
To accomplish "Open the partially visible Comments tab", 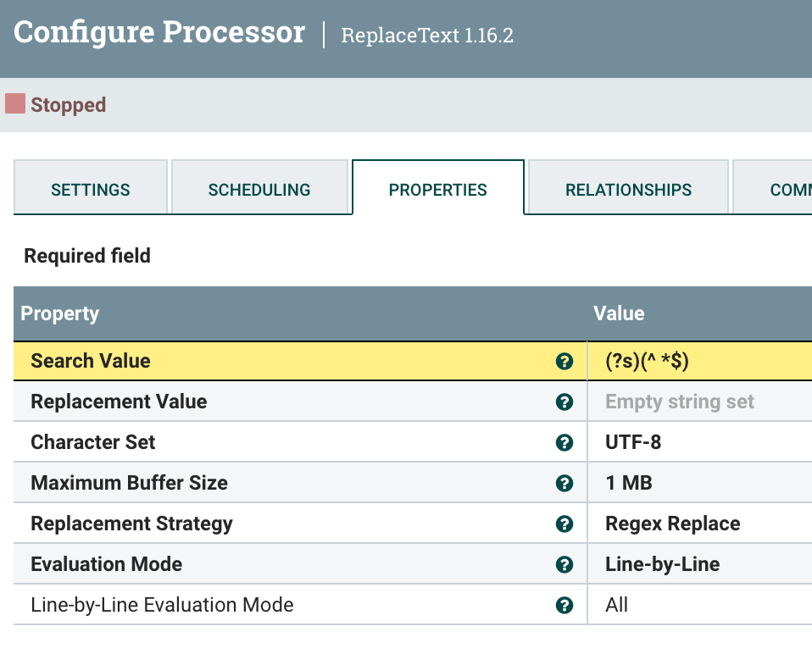I will (773, 187).
